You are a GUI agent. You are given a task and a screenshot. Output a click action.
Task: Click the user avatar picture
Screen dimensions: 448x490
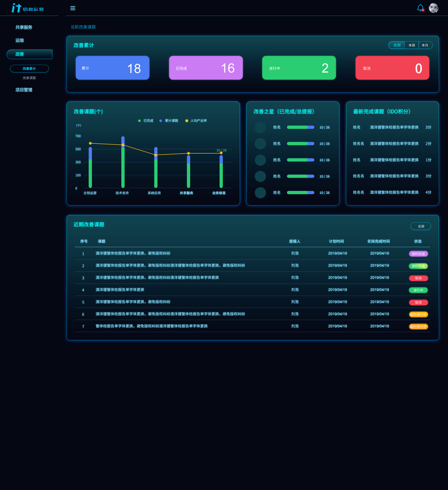(433, 8)
